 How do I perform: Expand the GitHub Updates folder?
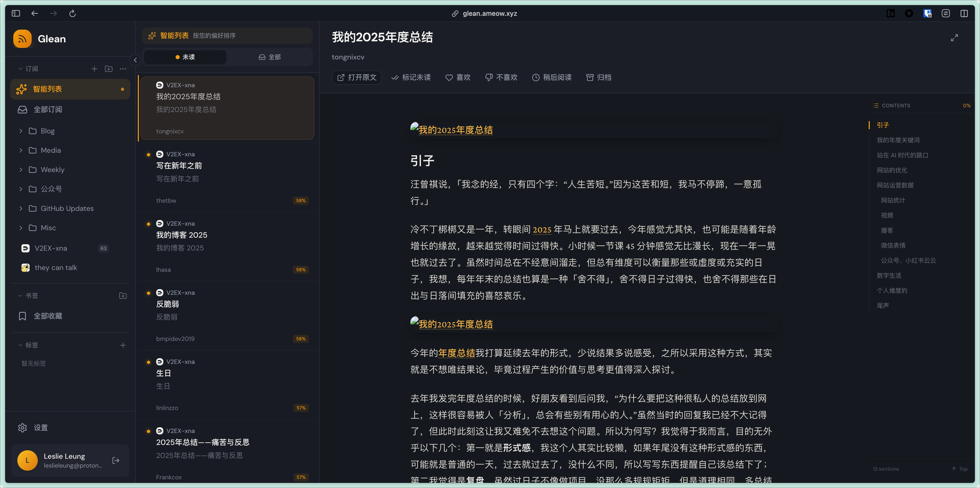coord(20,209)
